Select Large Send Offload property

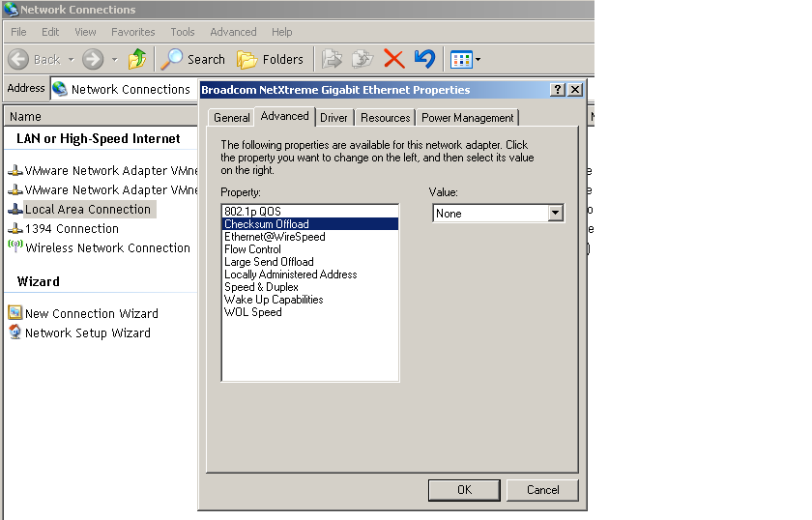tap(309, 262)
